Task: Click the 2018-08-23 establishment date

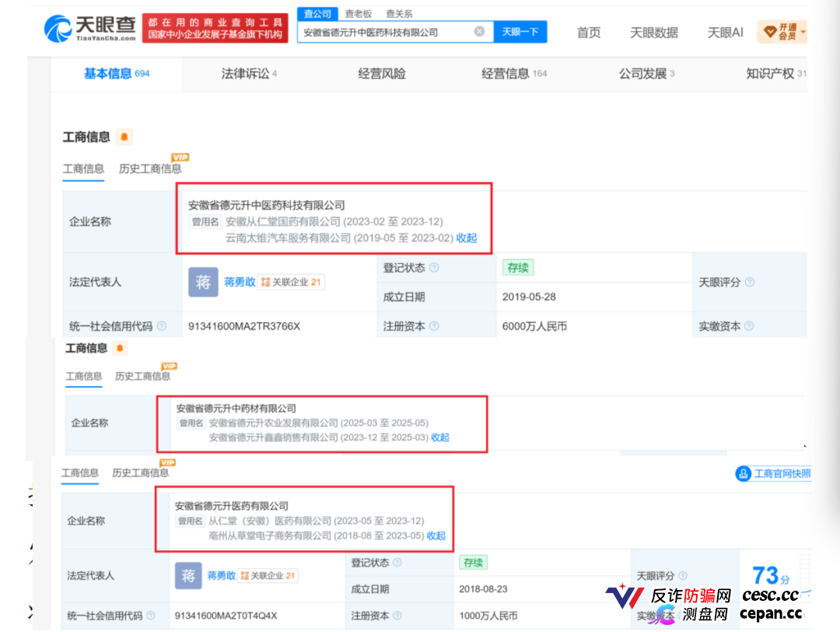Action: click(x=483, y=588)
